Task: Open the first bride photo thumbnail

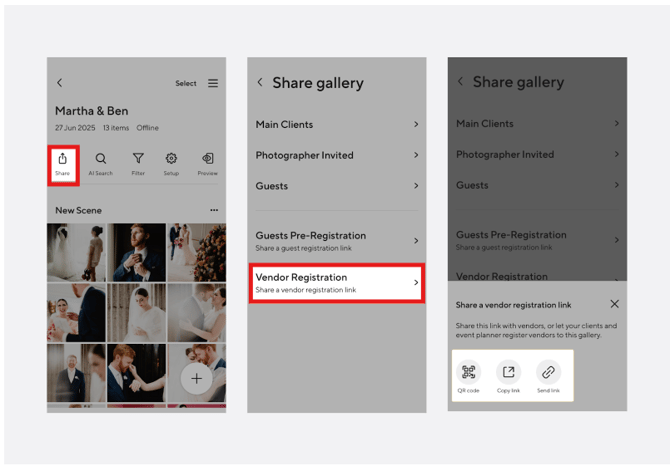Action: coord(76,252)
